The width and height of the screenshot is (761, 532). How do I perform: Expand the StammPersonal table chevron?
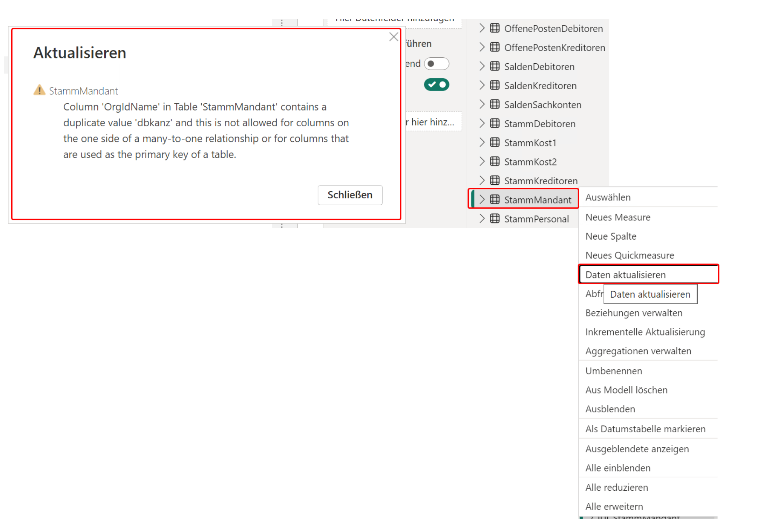tap(482, 219)
